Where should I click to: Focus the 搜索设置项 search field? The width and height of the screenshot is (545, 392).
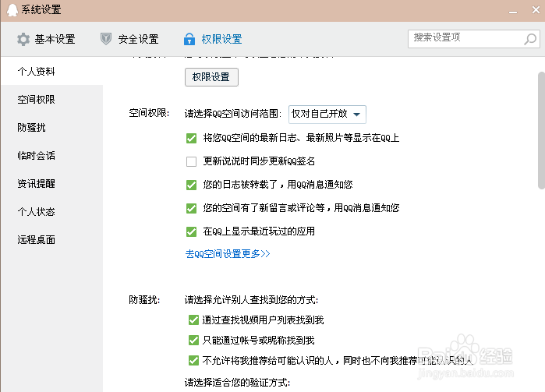[473, 38]
